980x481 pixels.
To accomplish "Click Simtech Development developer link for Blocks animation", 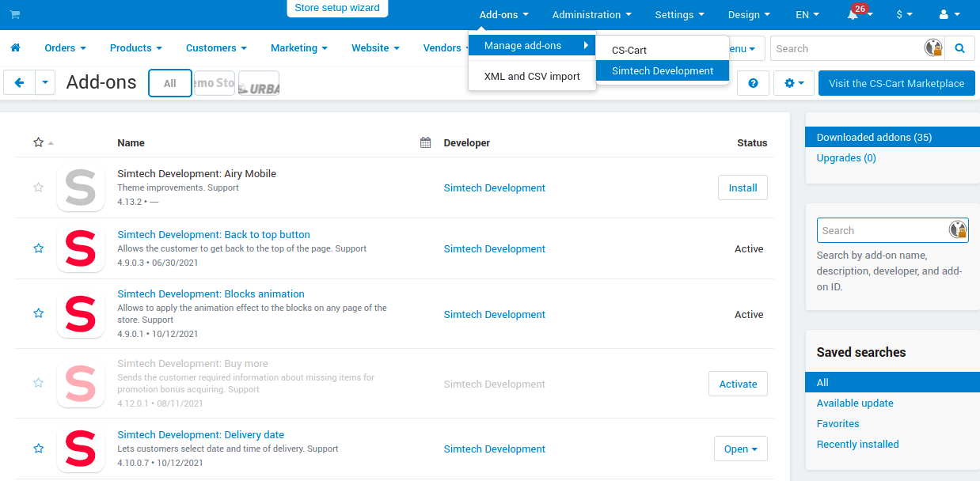I will point(495,314).
